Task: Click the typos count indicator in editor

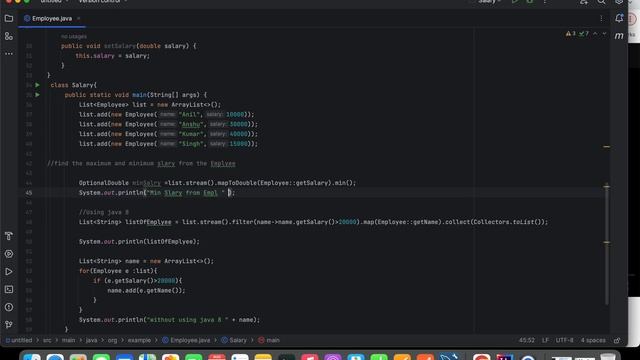Action: pos(584,33)
